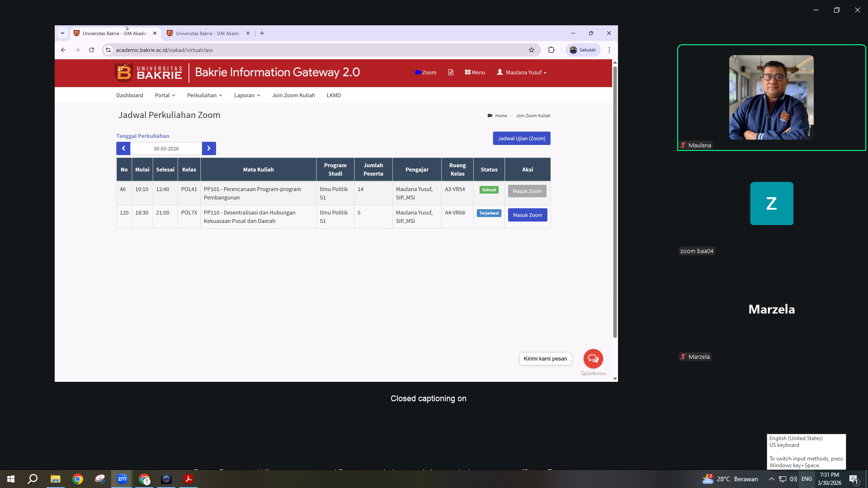Select the PP101 Perencanaan Program-program Pembangunan cell
The height and width of the screenshot is (488, 868).
tap(258, 193)
